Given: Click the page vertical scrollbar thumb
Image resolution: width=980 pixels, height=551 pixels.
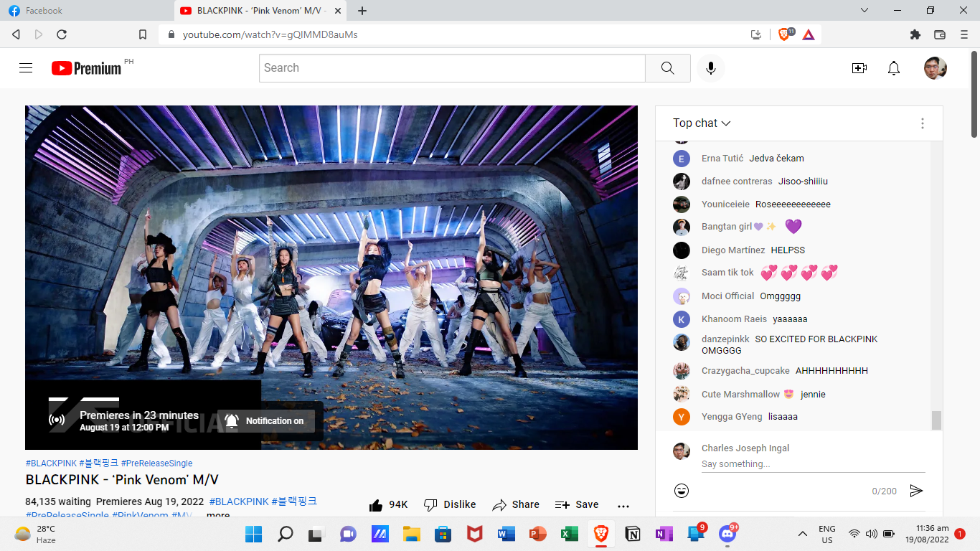Looking at the screenshot, I should tap(974, 93).
